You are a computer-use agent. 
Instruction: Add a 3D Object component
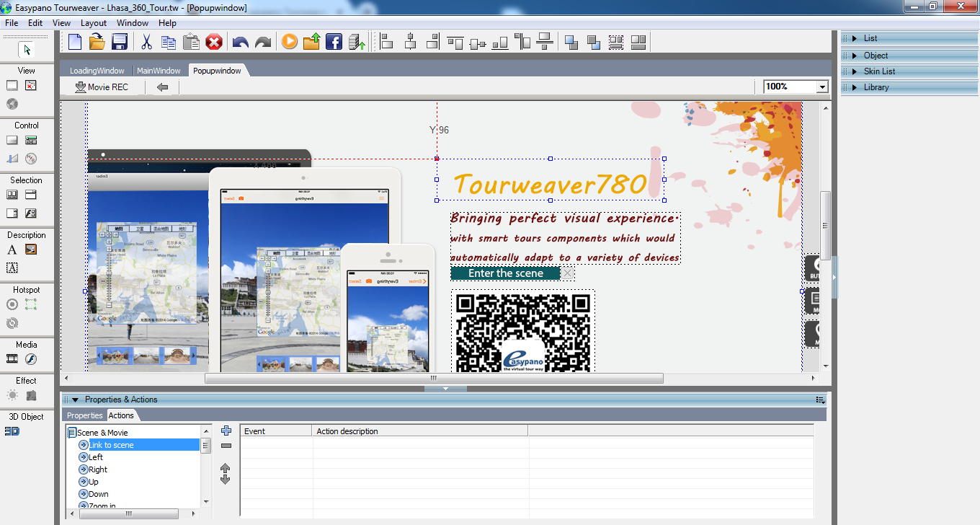[x=12, y=431]
